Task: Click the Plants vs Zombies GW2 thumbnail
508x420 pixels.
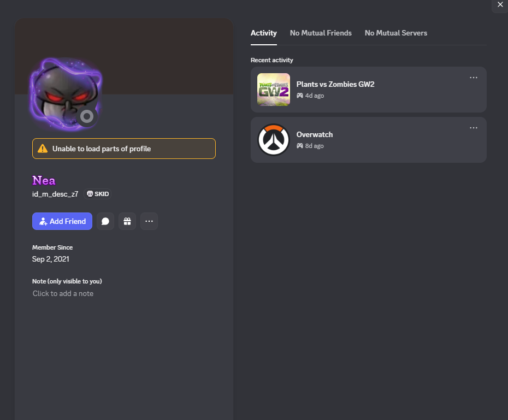Action: click(x=274, y=90)
